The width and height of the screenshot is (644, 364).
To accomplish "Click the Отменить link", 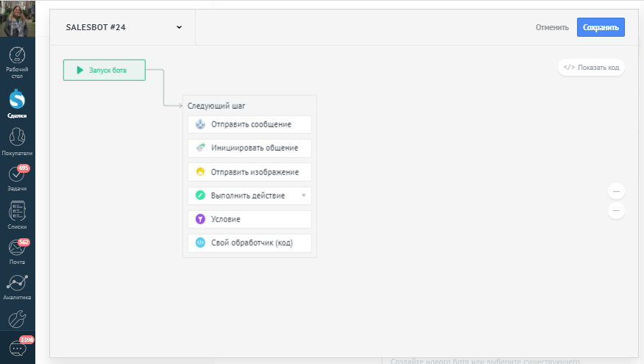I will [552, 28].
